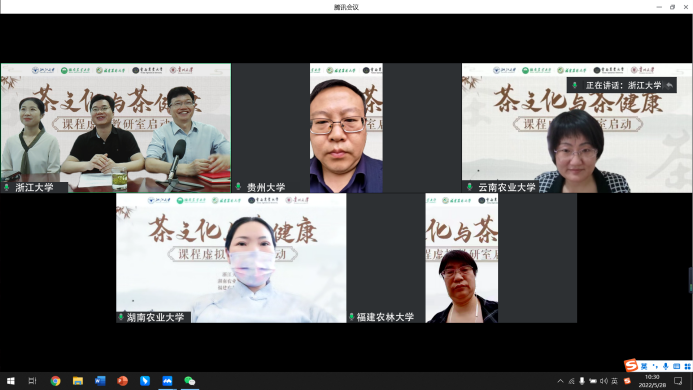Screen dimensions: 693x390
Task: Select the 浙江大学 participant video tile
Action: coord(116,128)
